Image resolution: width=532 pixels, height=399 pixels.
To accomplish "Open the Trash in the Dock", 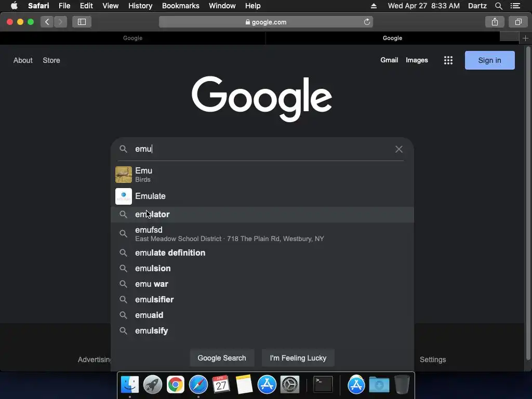I will pos(402,385).
